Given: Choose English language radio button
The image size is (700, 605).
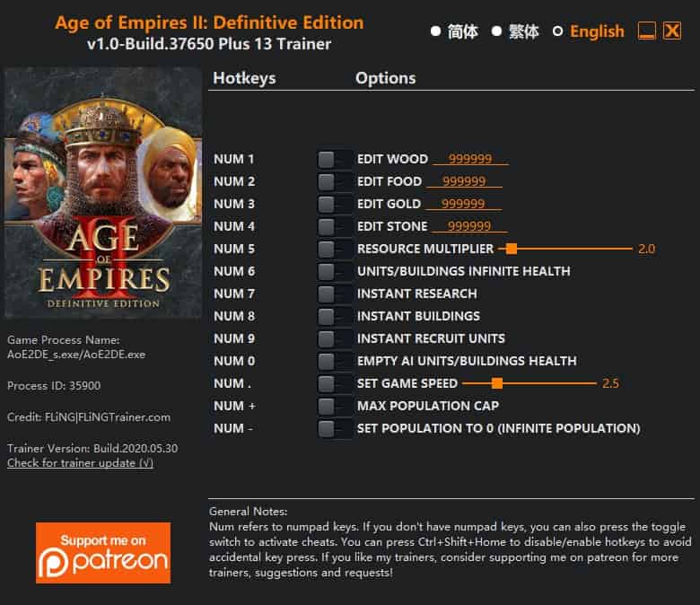Looking at the screenshot, I should pos(557,31).
